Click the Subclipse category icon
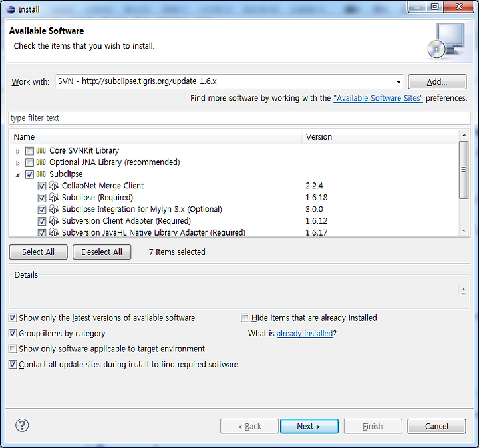The width and height of the screenshot is (479, 448). point(41,174)
